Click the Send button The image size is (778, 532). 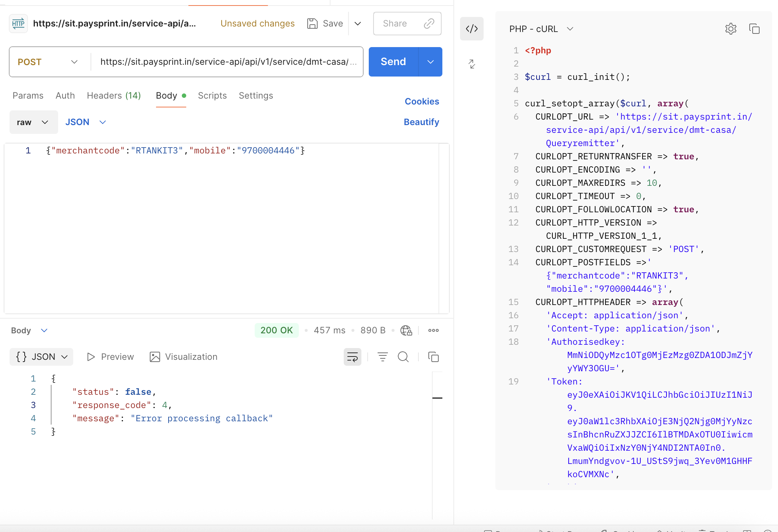point(393,62)
